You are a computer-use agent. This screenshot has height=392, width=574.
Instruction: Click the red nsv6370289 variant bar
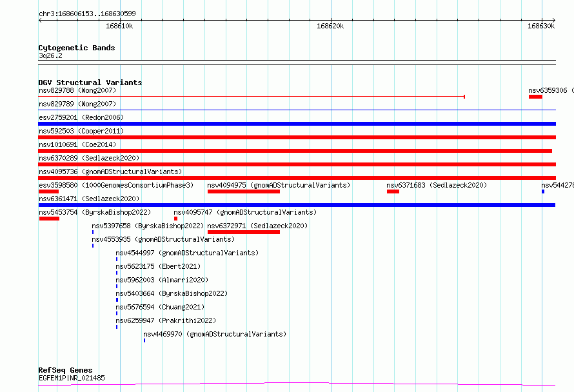[x=297, y=164]
